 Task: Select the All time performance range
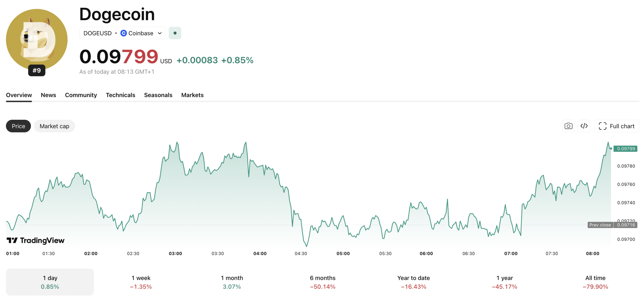(595, 282)
